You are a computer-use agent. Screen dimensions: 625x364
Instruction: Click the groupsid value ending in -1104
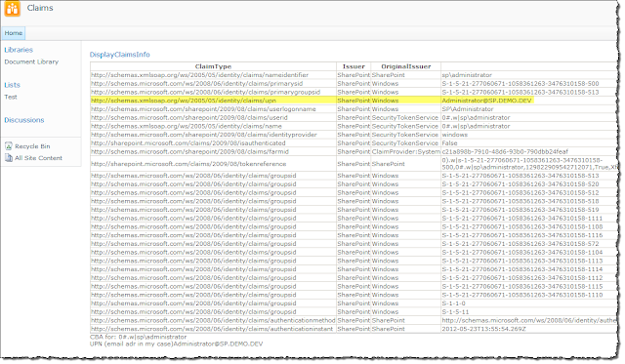coord(522,252)
